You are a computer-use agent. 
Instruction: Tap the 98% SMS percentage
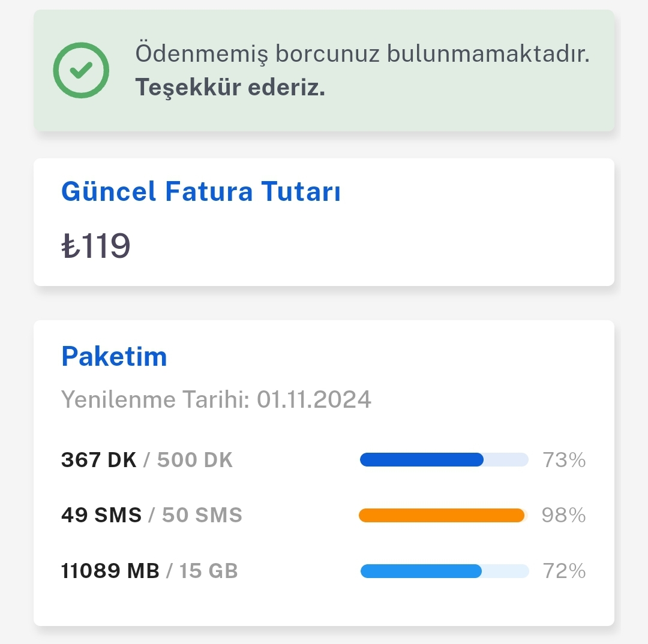(x=563, y=515)
